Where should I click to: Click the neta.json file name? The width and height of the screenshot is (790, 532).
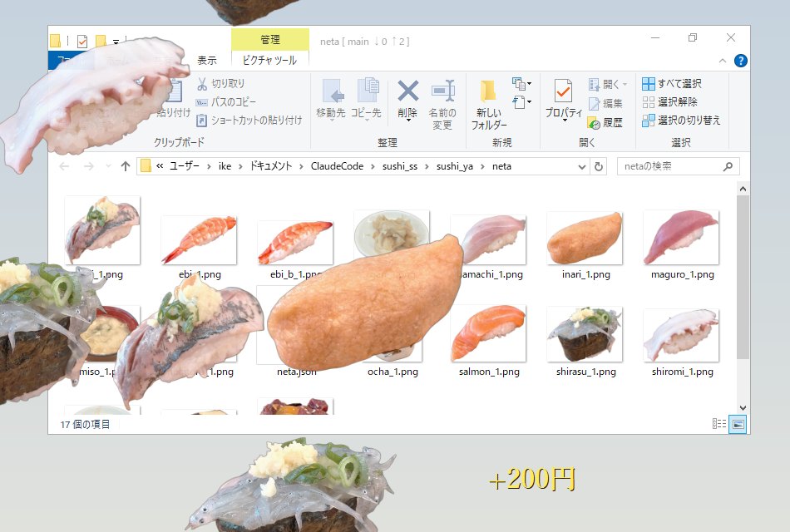(x=297, y=372)
